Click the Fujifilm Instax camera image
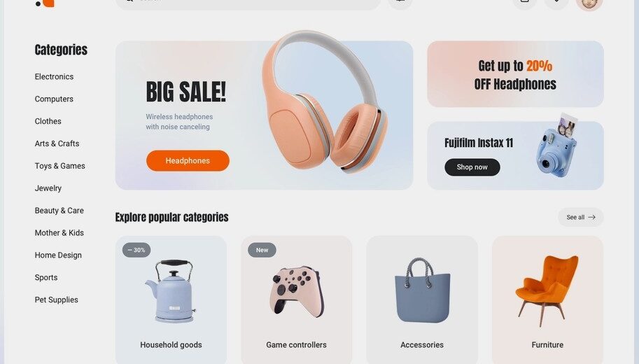This screenshot has height=364, width=639. tap(556, 146)
